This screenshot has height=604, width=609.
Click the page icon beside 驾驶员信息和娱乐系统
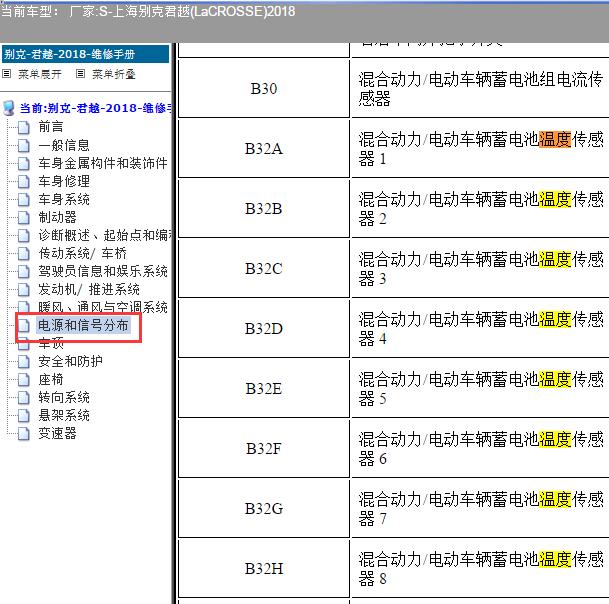point(24,271)
